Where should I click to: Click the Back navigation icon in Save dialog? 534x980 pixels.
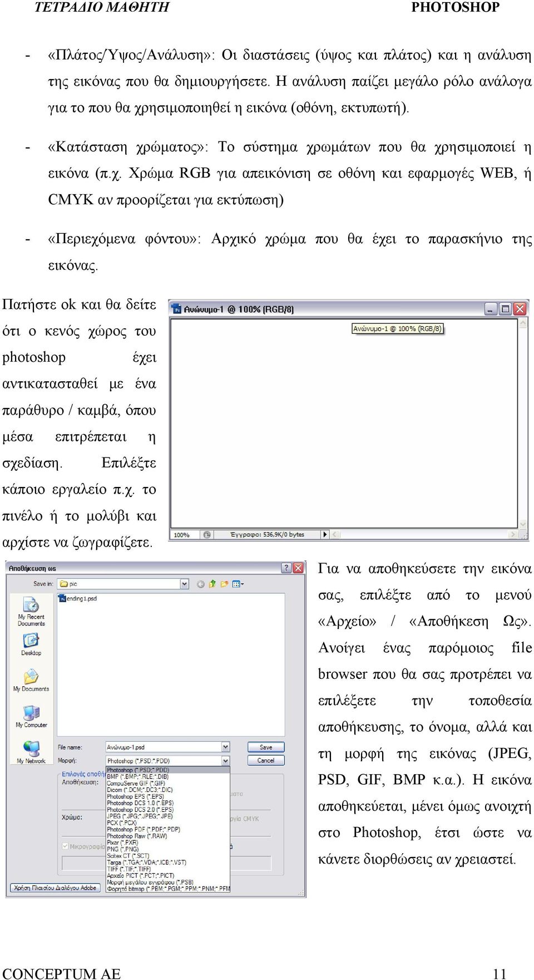coord(201,584)
